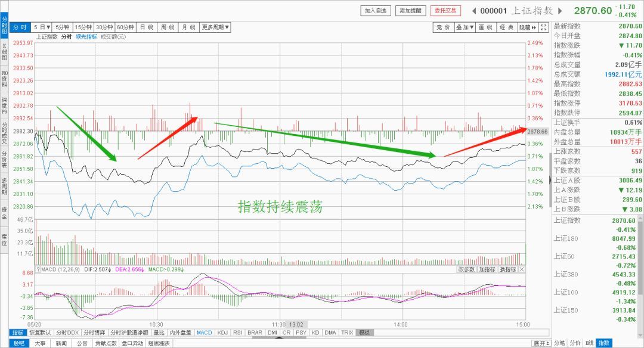
Task: Open the 分时成交 sidebar item
Action: point(4,132)
